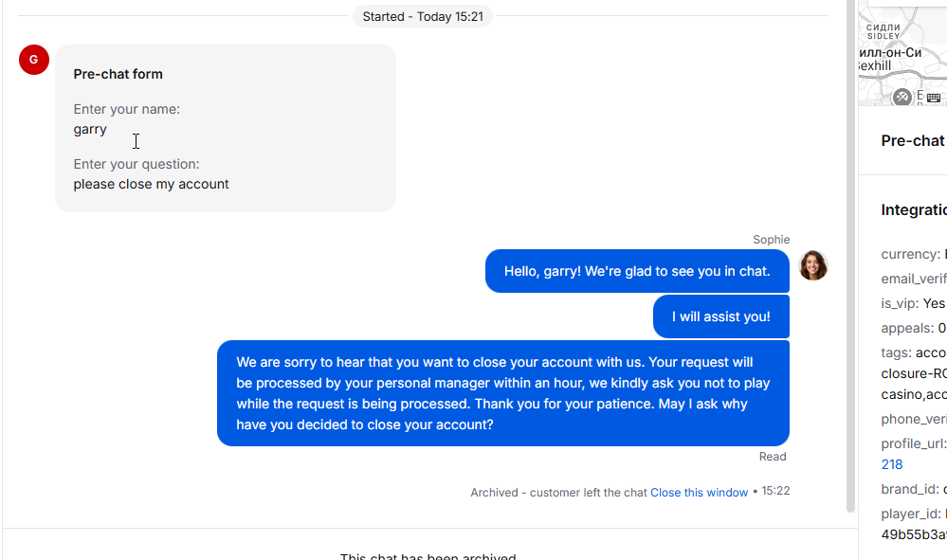
Task: Click the keyboard shortcuts icon on map
Action: (934, 98)
